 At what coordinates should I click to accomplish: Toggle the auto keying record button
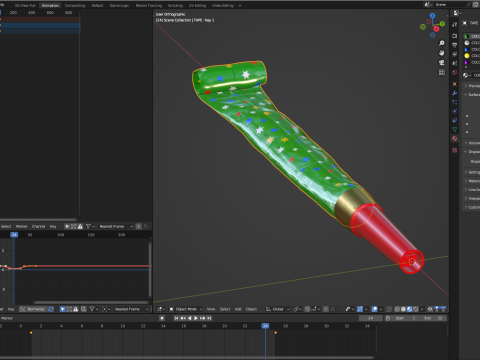click(162, 318)
